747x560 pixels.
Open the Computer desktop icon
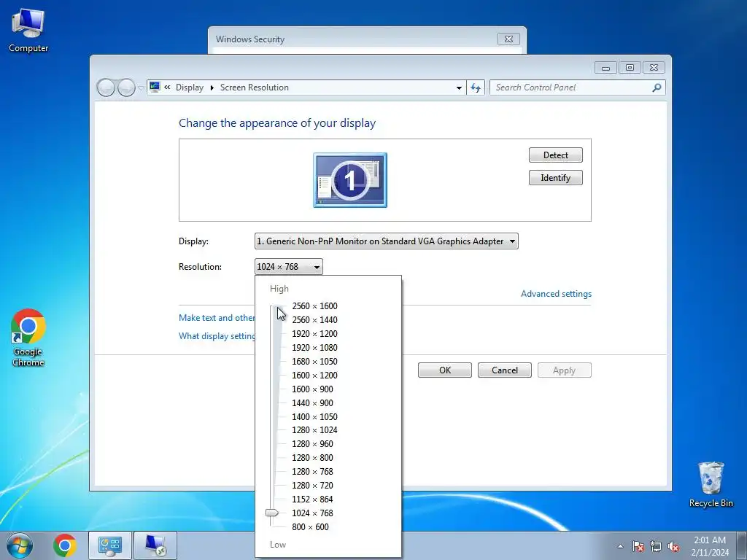point(28,31)
